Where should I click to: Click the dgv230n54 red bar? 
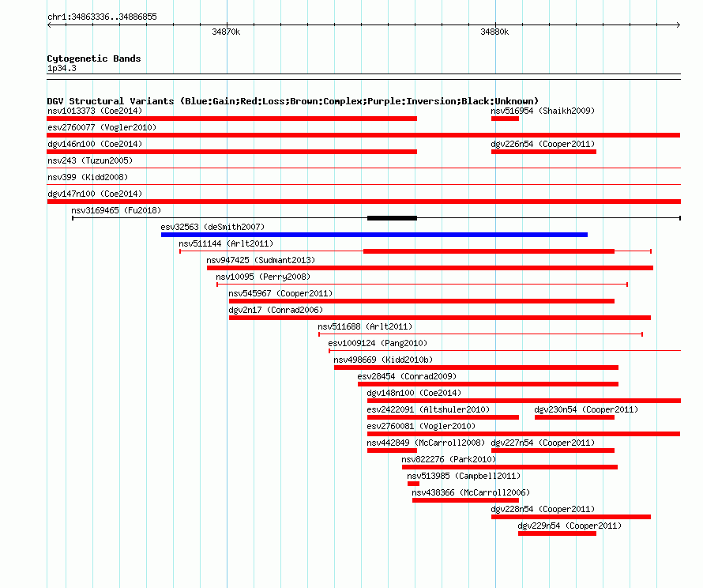click(574, 417)
